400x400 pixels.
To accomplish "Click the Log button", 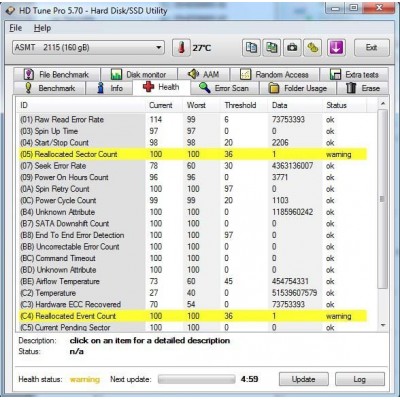I will tap(360, 379).
